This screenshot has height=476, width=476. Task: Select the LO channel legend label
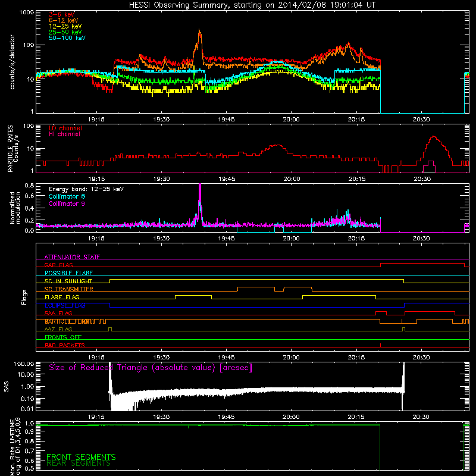tap(65, 128)
